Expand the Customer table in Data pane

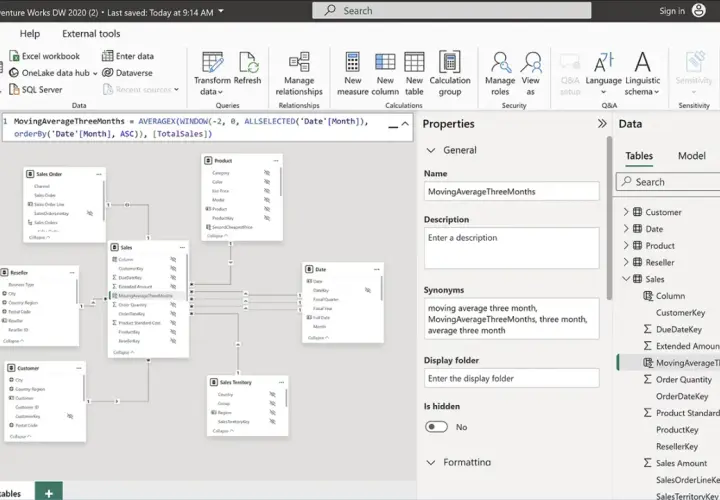(626, 212)
